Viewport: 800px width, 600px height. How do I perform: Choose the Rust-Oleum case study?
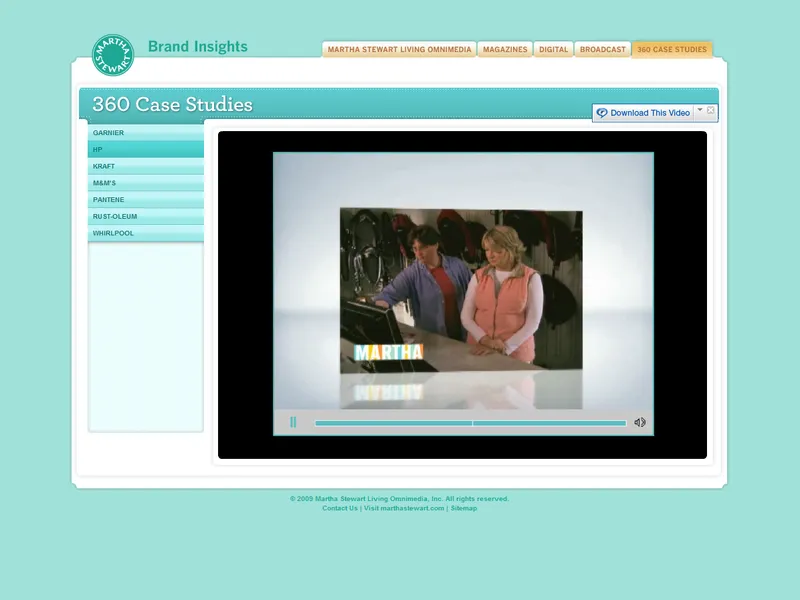146,216
